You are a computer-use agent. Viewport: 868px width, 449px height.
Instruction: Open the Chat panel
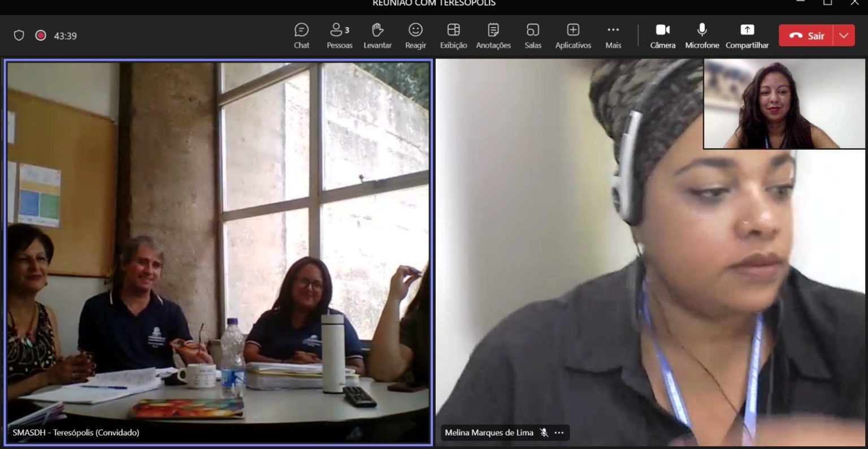301,36
